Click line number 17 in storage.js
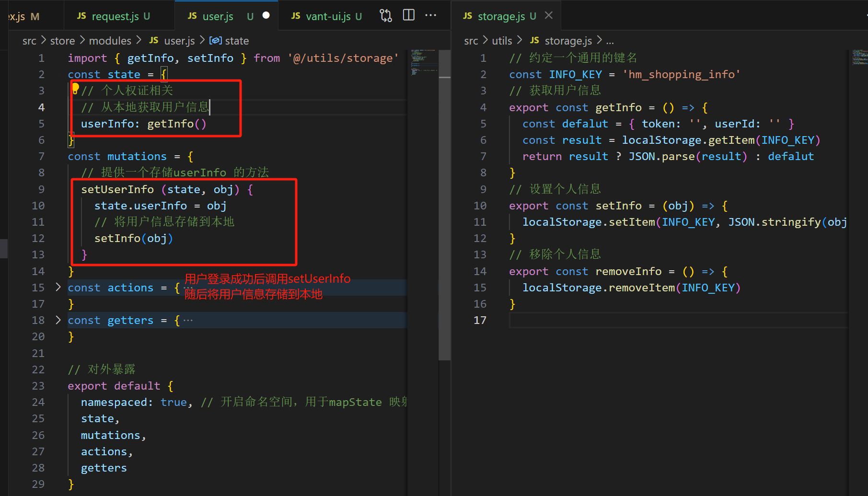868x496 pixels. coord(480,320)
